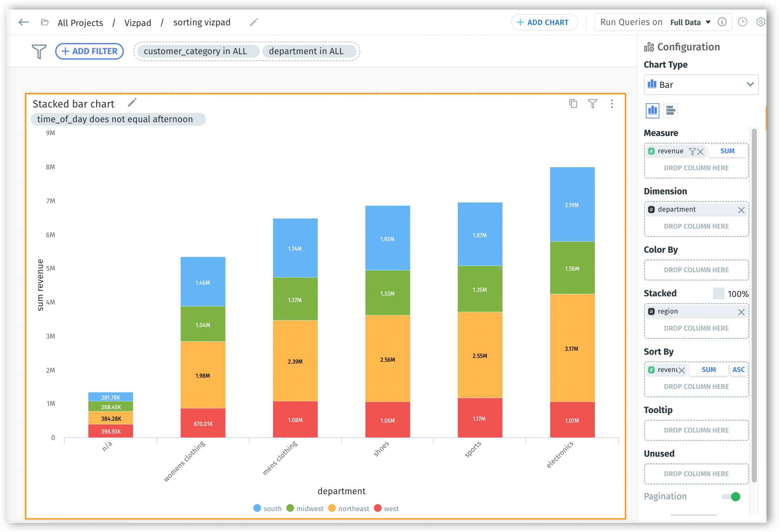
Task: Enable the 100% stacked checkbox
Action: click(x=718, y=293)
